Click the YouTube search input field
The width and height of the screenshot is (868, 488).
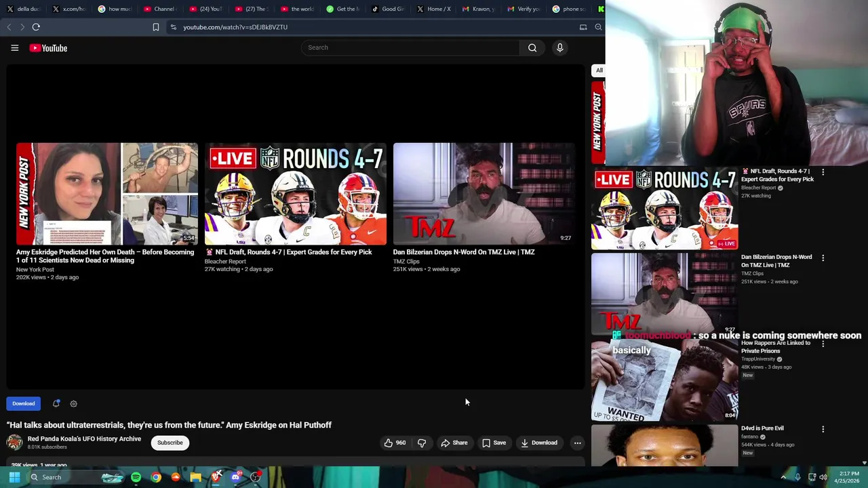click(410, 47)
